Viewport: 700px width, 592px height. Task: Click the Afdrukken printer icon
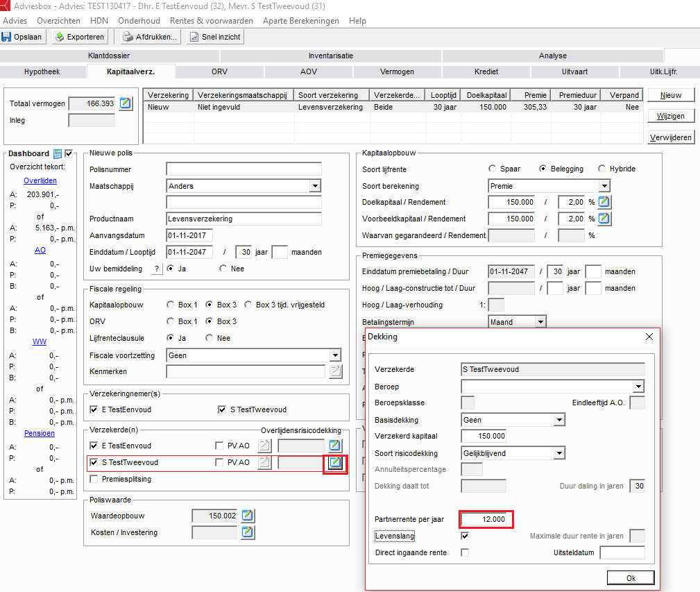[x=128, y=37]
